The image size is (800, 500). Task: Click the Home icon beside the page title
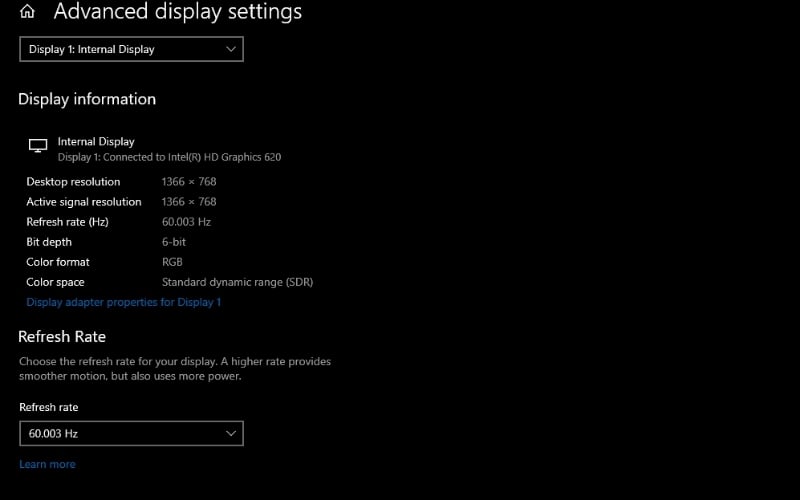coord(27,12)
